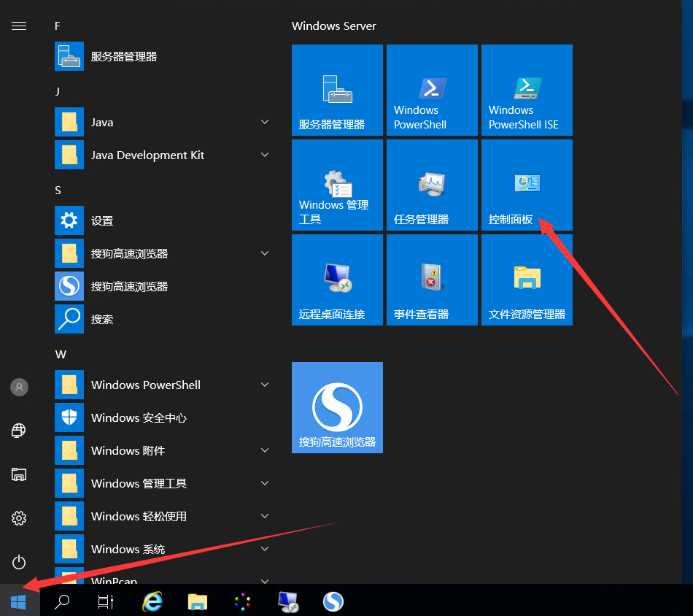Expand the Windows PowerShell folder chevron
This screenshot has width=693, height=616.
[265, 385]
